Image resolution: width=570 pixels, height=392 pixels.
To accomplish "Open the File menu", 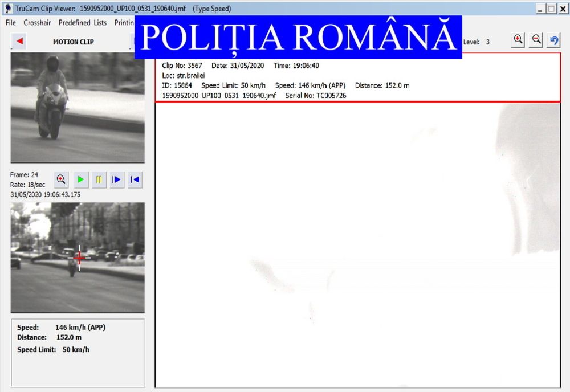I will (x=10, y=23).
